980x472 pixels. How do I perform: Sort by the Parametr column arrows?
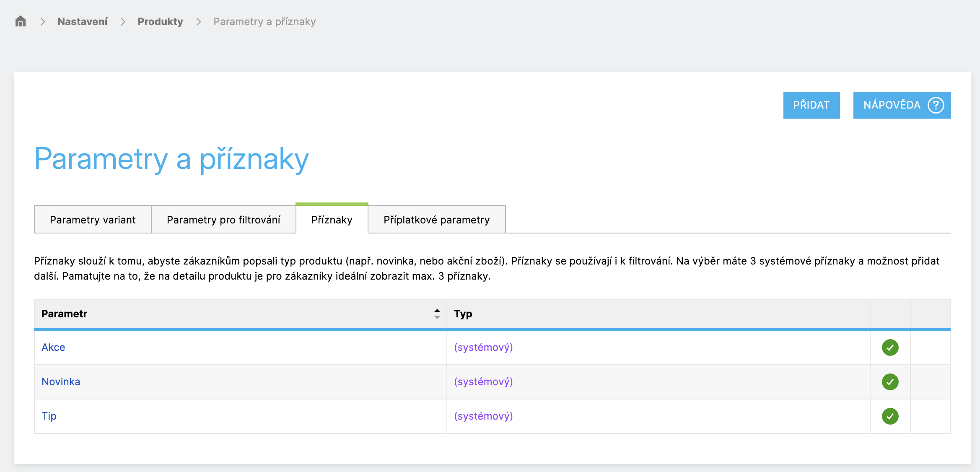click(x=437, y=314)
